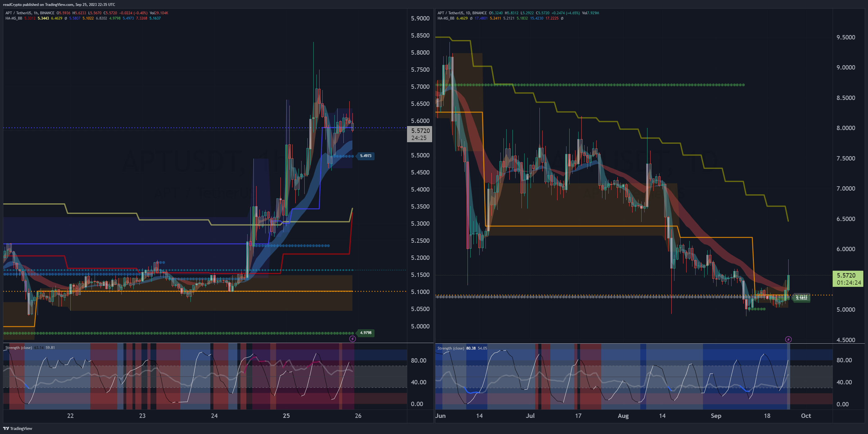Click date label 26 on the 1h time axis
The height and width of the screenshot is (434, 868).
(x=358, y=415)
